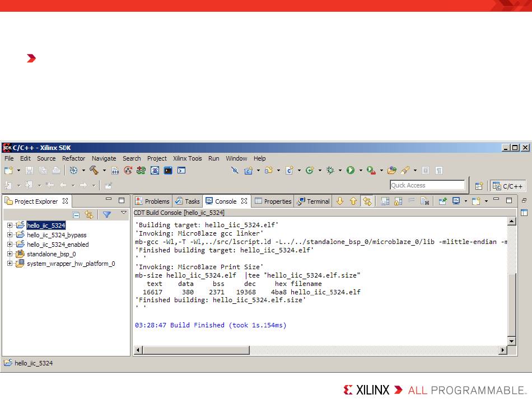This screenshot has width=532, height=399.
Task: Open the Project menu
Action: pyautogui.click(x=157, y=158)
